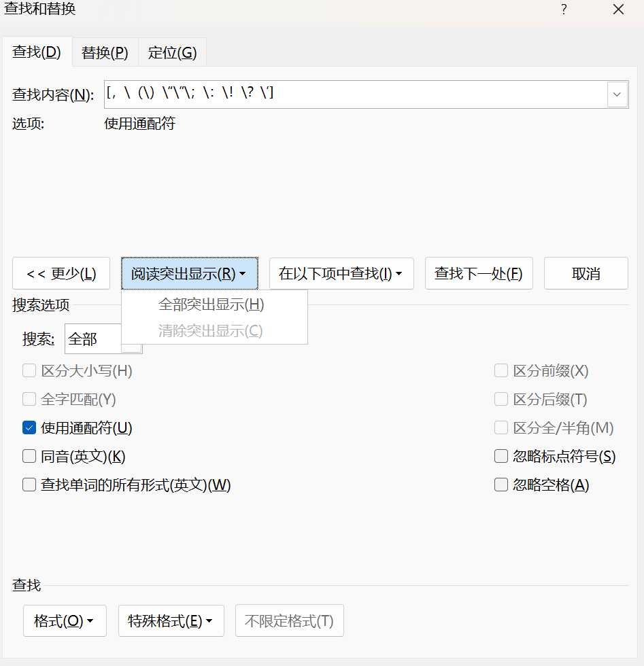Enable the 忽略空格 option
The width and height of the screenshot is (644, 666).
pyautogui.click(x=501, y=485)
